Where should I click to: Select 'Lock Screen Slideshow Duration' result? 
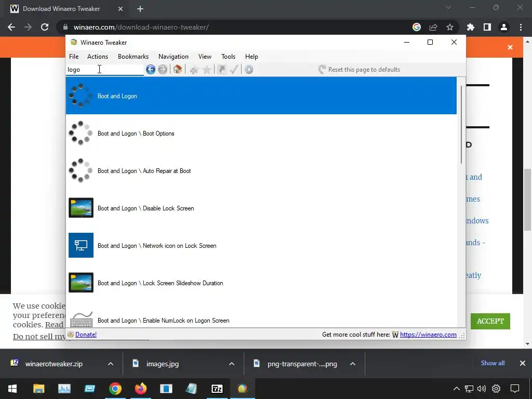coord(261,283)
